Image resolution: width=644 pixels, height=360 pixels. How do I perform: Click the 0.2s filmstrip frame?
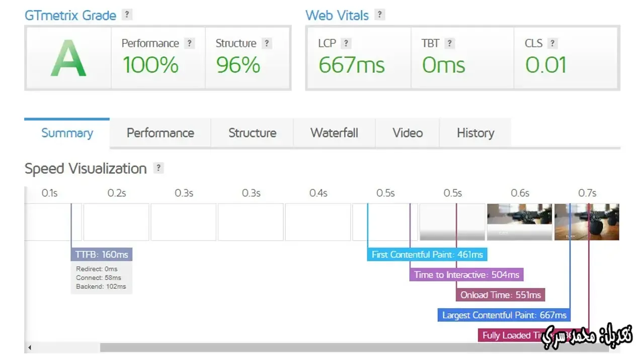(x=116, y=222)
